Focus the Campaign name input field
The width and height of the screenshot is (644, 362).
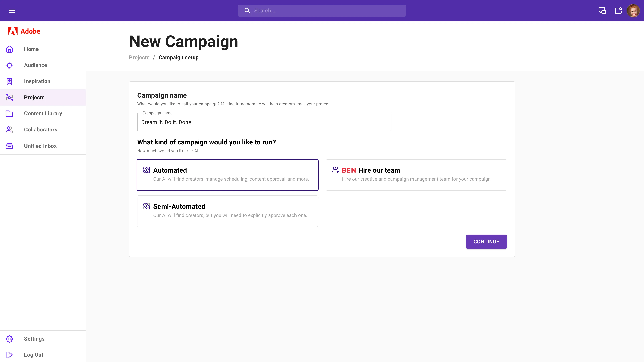[264, 122]
